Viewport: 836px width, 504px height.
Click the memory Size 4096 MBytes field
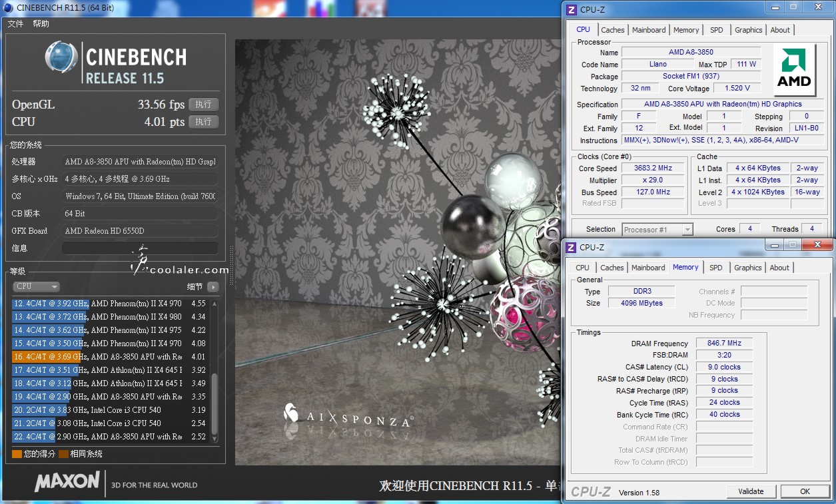pos(642,304)
